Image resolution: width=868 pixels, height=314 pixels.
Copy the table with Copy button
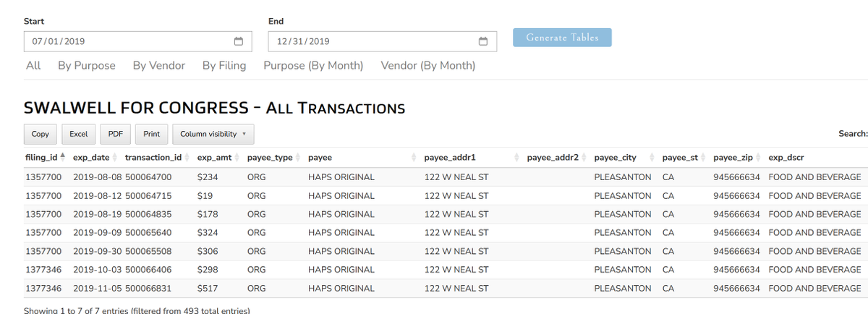pos(41,134)
